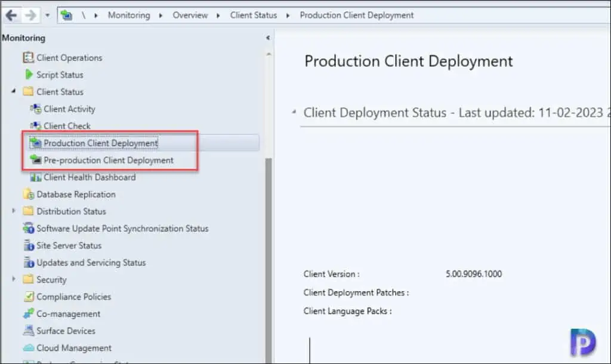Click the Cloud Management cloud icon
The height and width of the screenshot is (364, 611).
click(29, 348)
